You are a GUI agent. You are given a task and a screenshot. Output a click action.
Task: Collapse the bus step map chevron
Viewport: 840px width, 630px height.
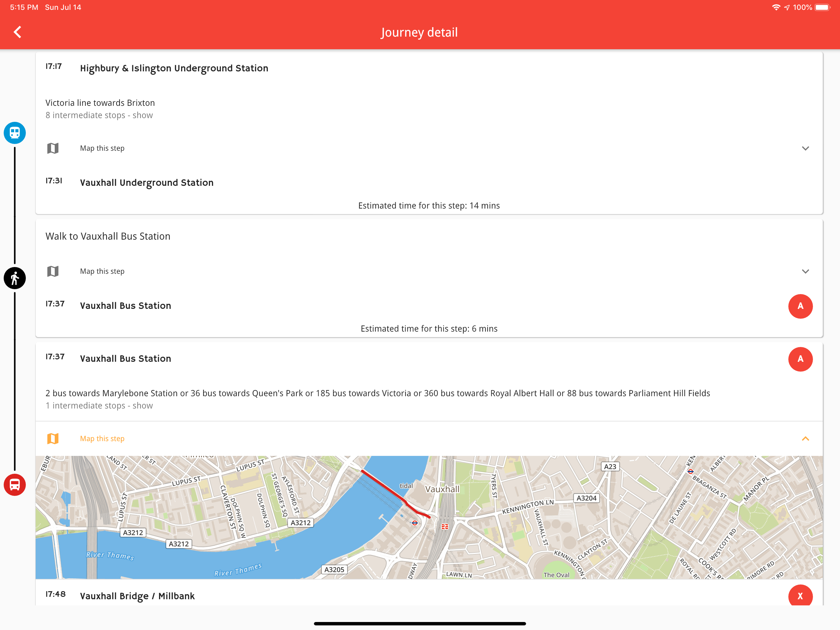point(805,438)
